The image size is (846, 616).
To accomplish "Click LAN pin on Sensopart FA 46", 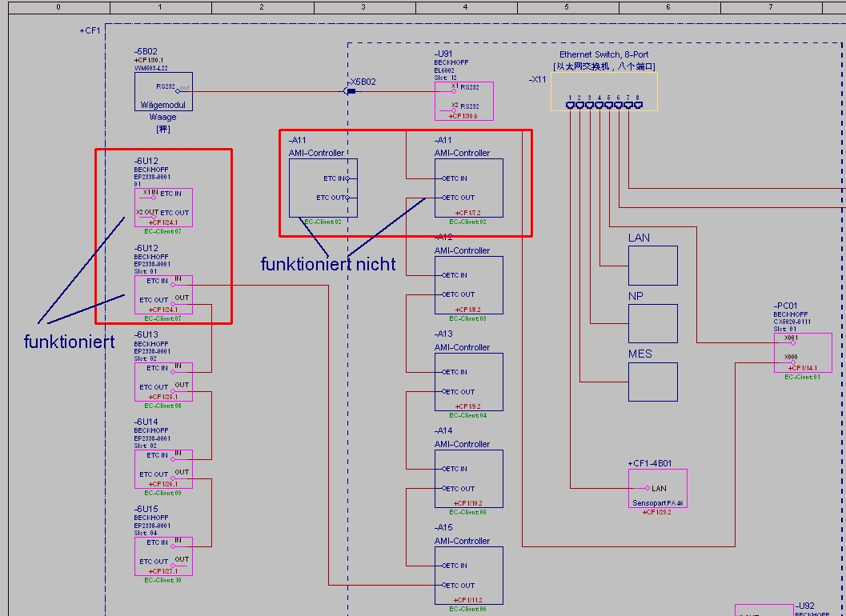I will click(648, 488).
